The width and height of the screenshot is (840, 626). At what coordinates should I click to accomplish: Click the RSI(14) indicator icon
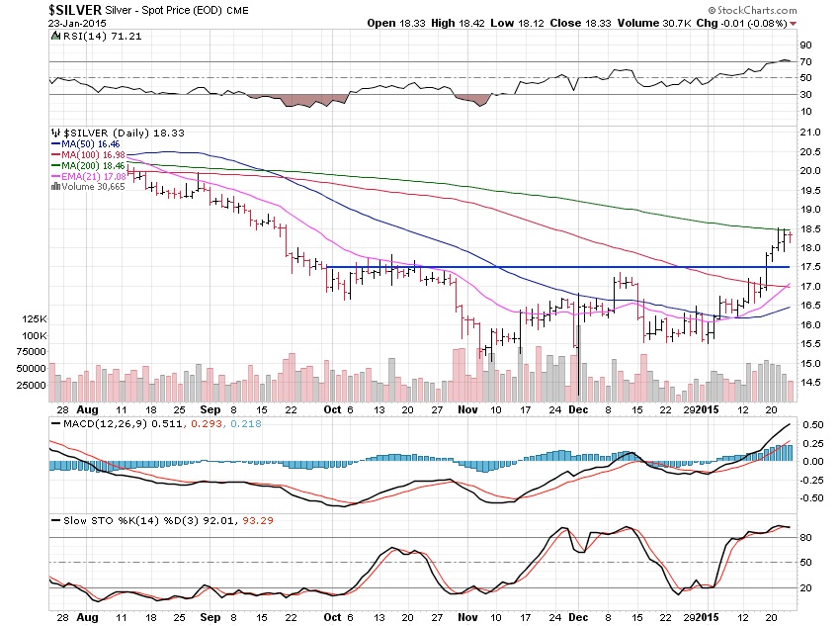click(55, 36)
